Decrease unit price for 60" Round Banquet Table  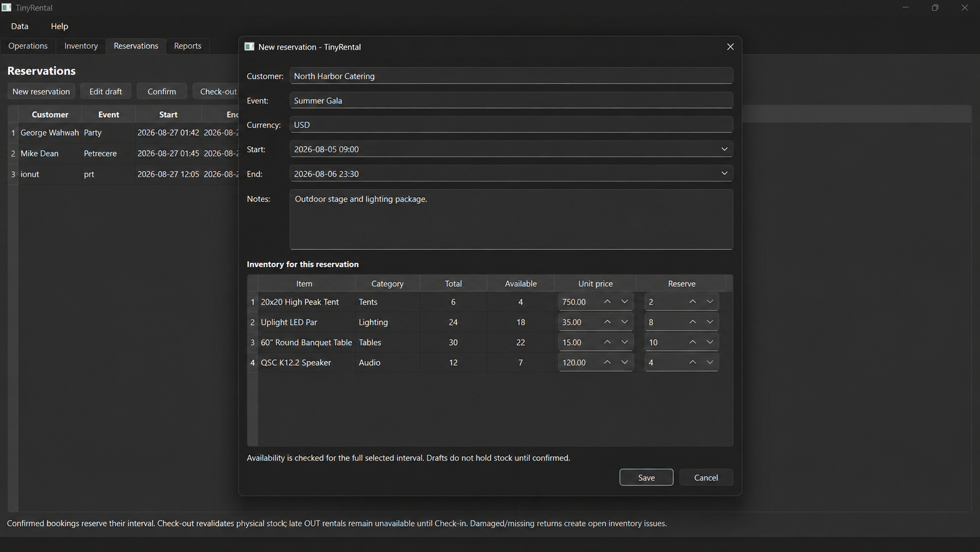click(x=625, y=342)
